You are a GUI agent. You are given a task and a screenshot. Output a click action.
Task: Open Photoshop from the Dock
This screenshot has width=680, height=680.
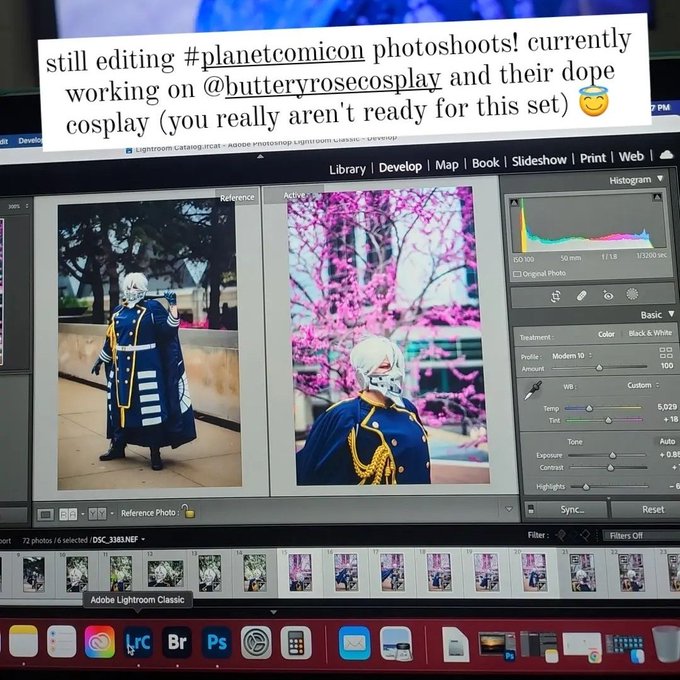[x=216, y=642]
